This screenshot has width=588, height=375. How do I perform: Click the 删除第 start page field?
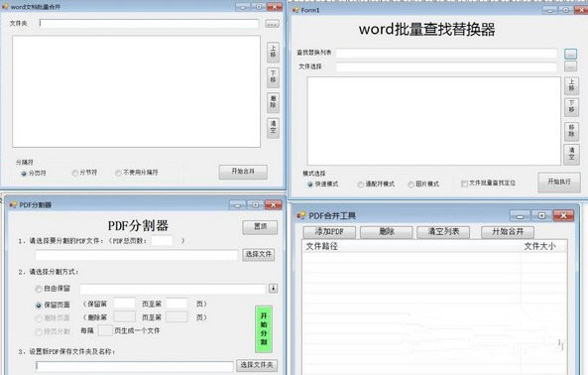[x=125, y=316]
